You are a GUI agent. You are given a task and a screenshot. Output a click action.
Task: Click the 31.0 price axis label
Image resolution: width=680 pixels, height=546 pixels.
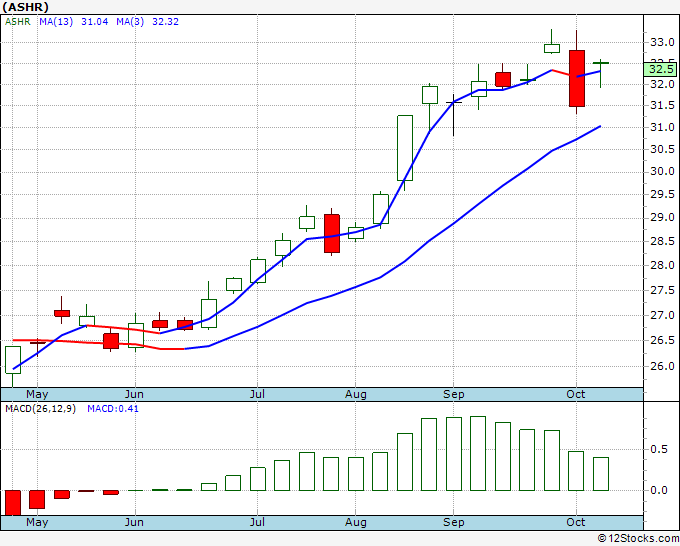pos(662,128)
